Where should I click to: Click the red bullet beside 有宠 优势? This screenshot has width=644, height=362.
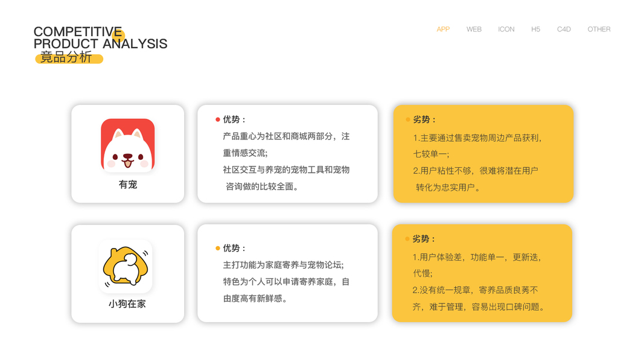218,119
